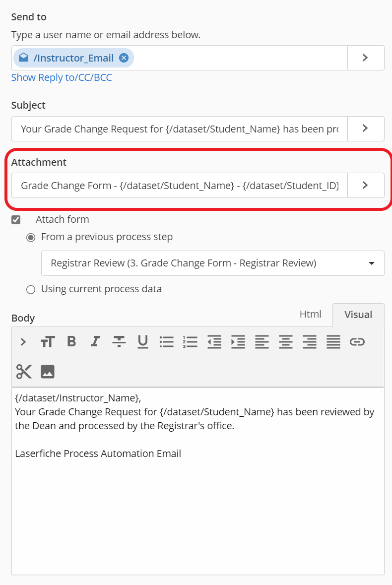This screenshot has width=392, height=585.
Task: Click Show Reply to/CC/BCC link
Action: tap(62, 78)
